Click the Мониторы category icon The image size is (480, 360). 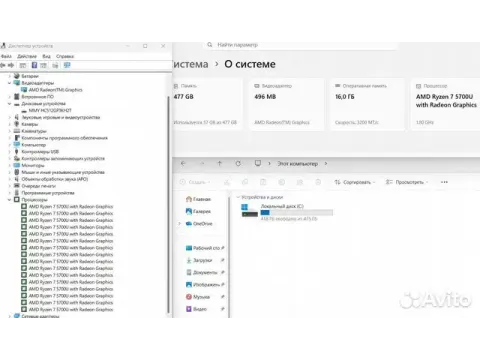tap(17, 165)
